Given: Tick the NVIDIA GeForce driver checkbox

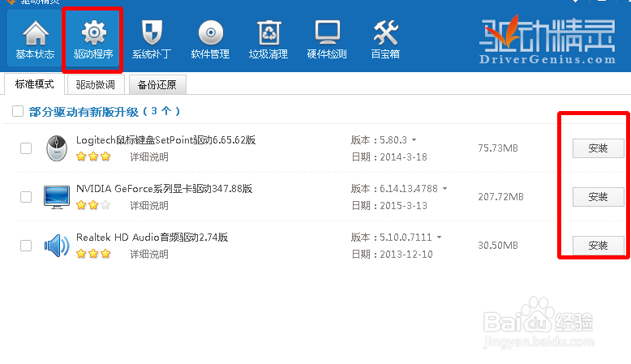Looking at the screenshot, I should (x=26, y=197).
